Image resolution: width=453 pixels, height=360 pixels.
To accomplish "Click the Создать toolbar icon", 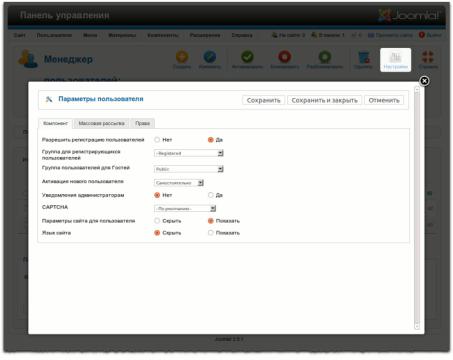I will pos(182,59).
